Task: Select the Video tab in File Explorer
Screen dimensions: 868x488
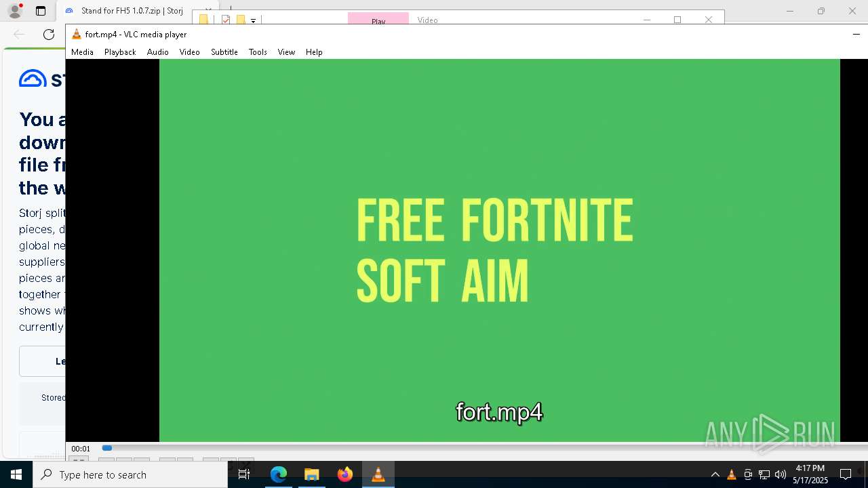Action: [x=427, y=20]
